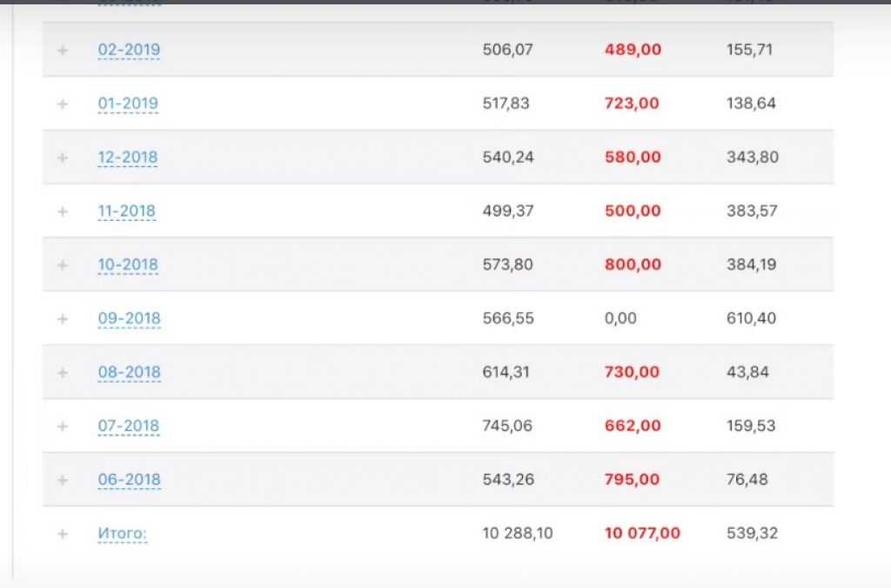Expand the Итого totals row

coord(62,534)
